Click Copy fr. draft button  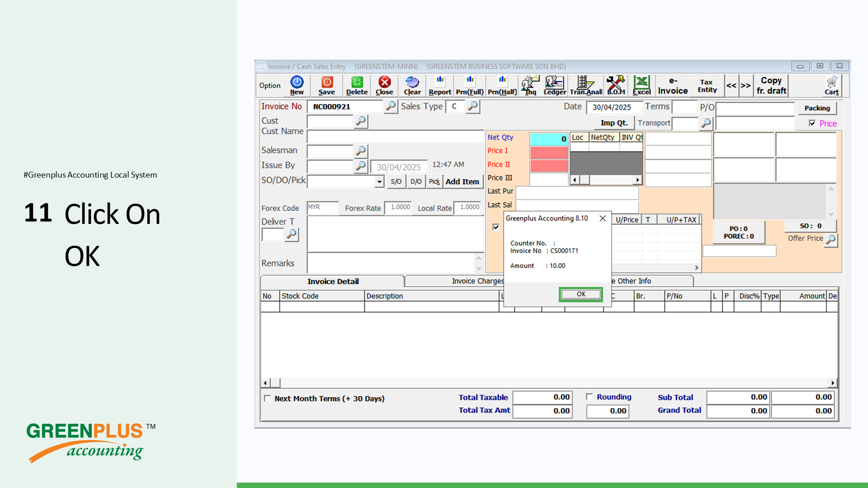771,85
